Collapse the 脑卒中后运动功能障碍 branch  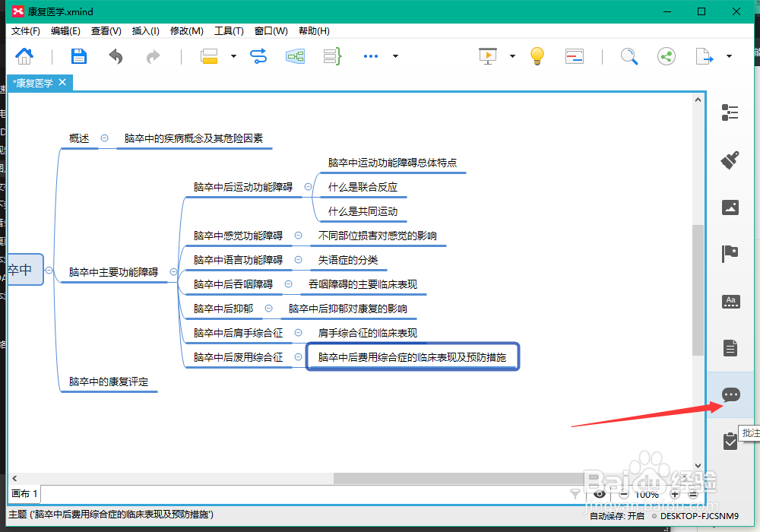click(309, 186)
